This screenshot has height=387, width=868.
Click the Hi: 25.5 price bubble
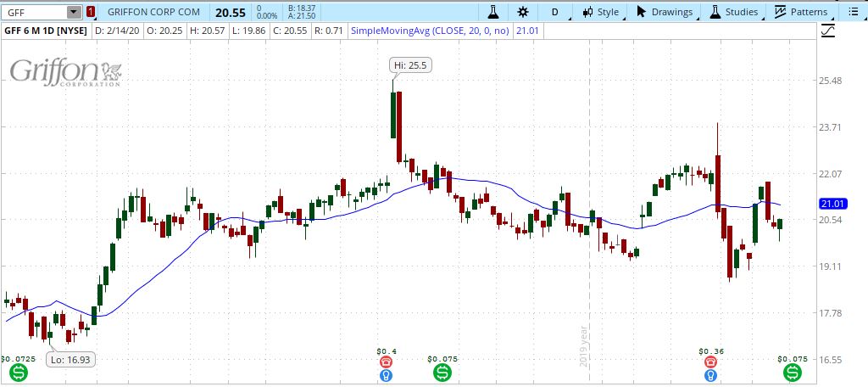tap(409, 64)
